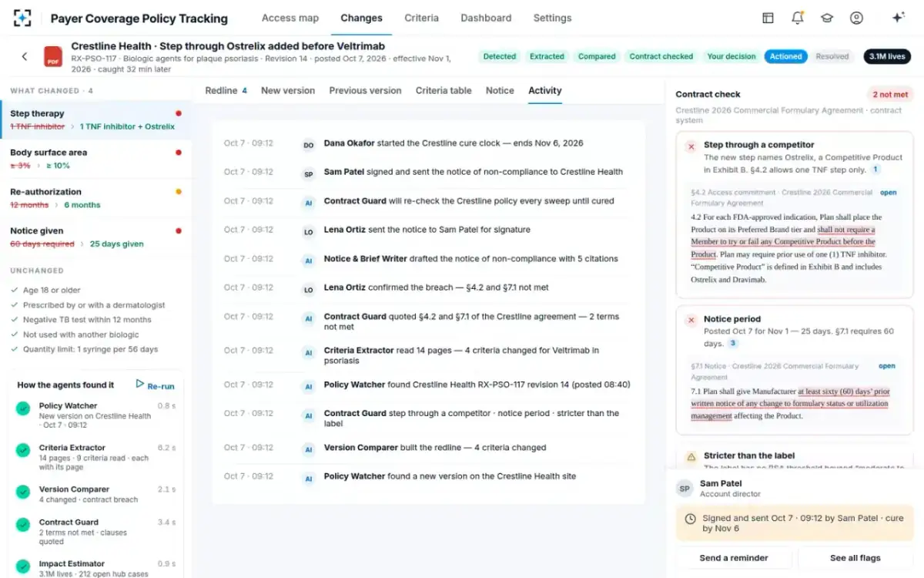The height and width of the screenshot is (578, 924).
Task: Show the Previous version tab
Action: (x=365, y=90)
